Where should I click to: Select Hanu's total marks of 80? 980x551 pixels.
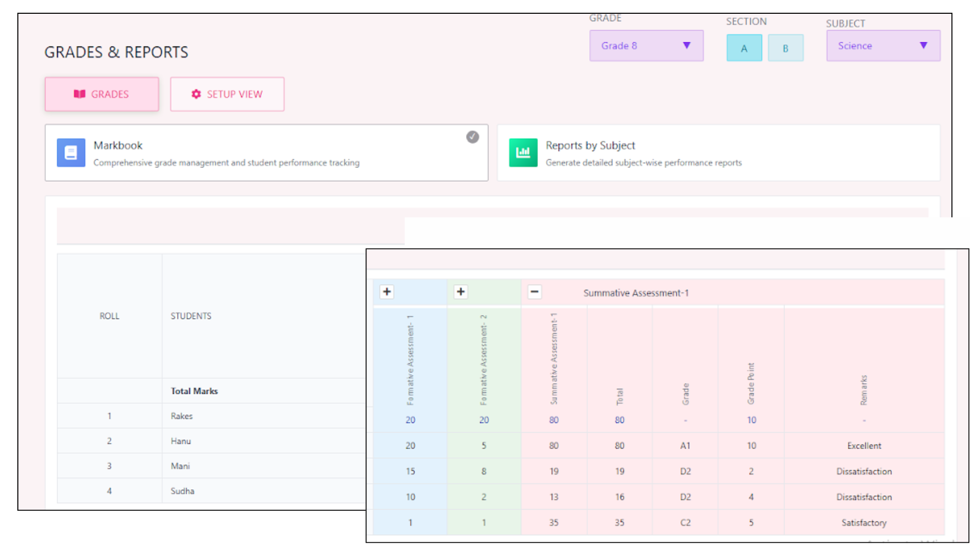[x=619, y=445]
